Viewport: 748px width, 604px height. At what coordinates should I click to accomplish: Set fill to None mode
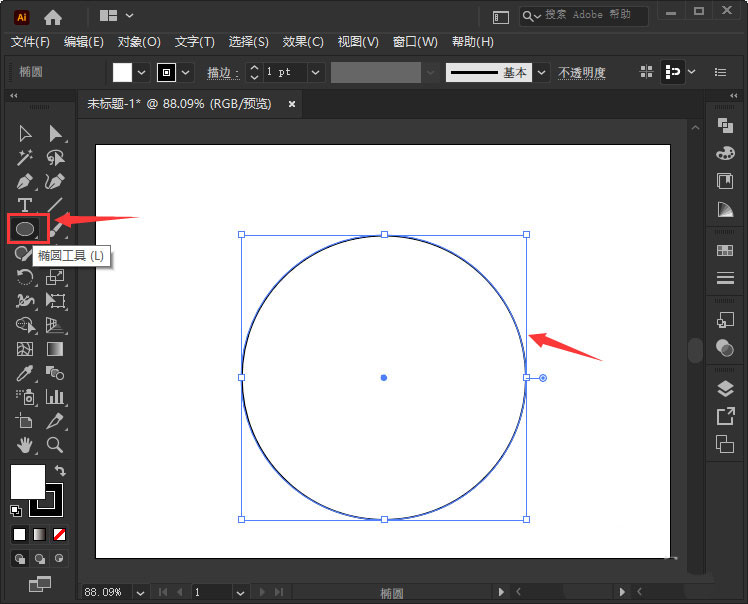pyautogui.click(x=60, y=535)
